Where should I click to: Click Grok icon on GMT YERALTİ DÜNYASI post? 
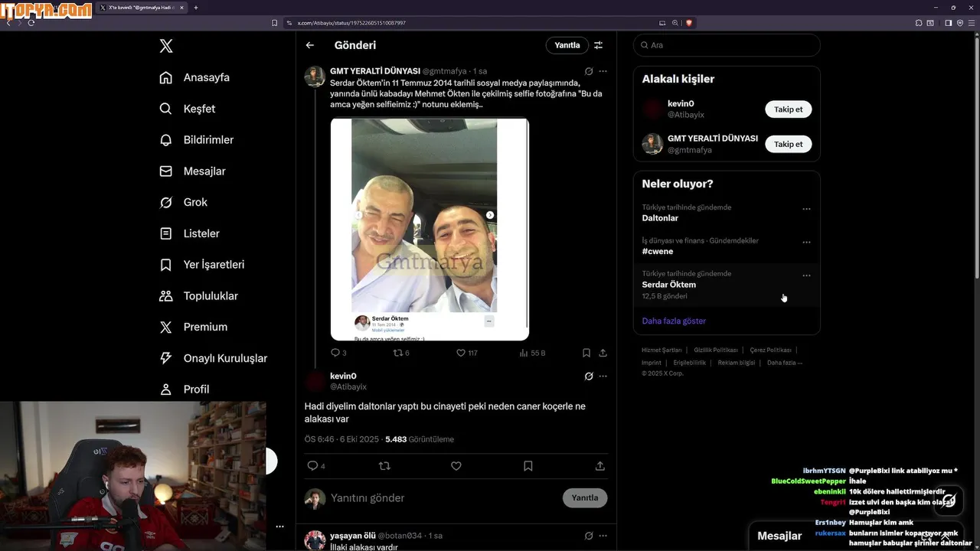click(x=589, y=71)
